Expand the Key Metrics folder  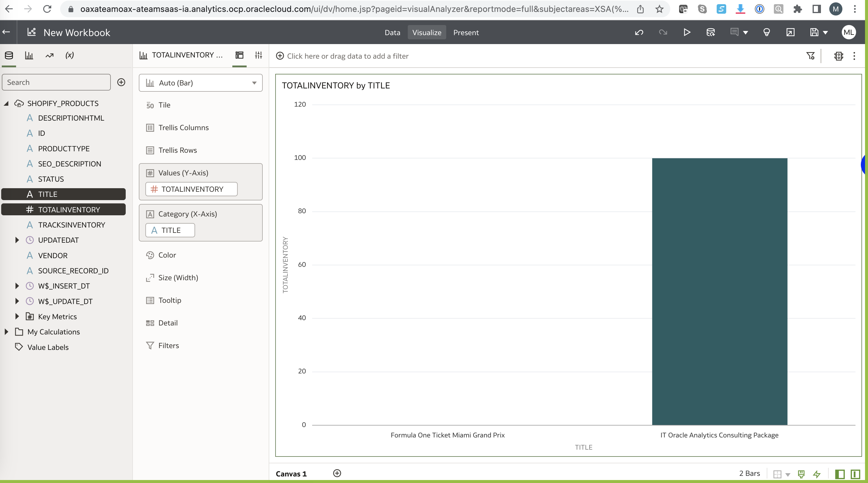pos(17,317)
